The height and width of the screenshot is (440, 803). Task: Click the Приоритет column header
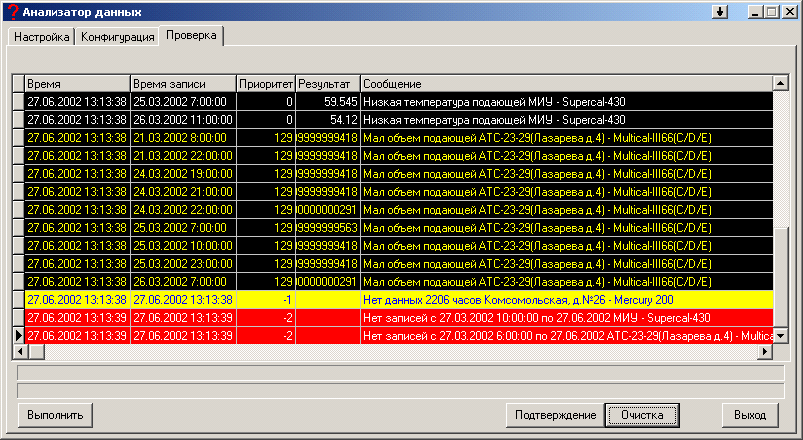coord(266,83)
